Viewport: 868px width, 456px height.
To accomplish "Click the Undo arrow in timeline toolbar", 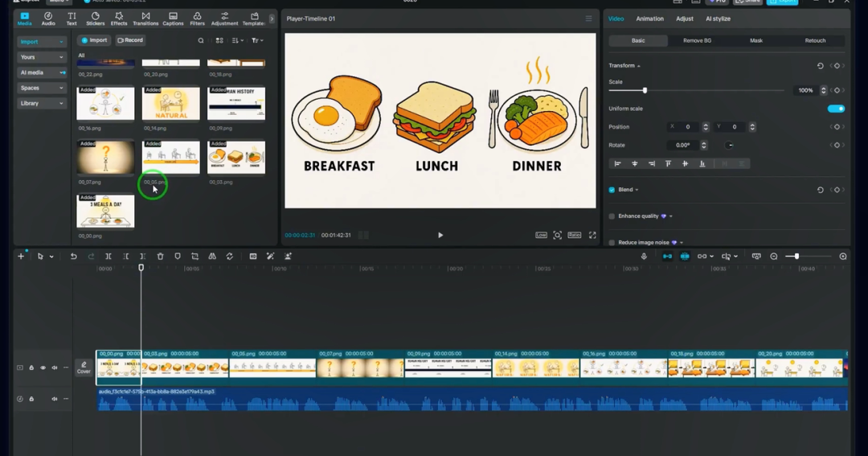I will tap(74, 257).
